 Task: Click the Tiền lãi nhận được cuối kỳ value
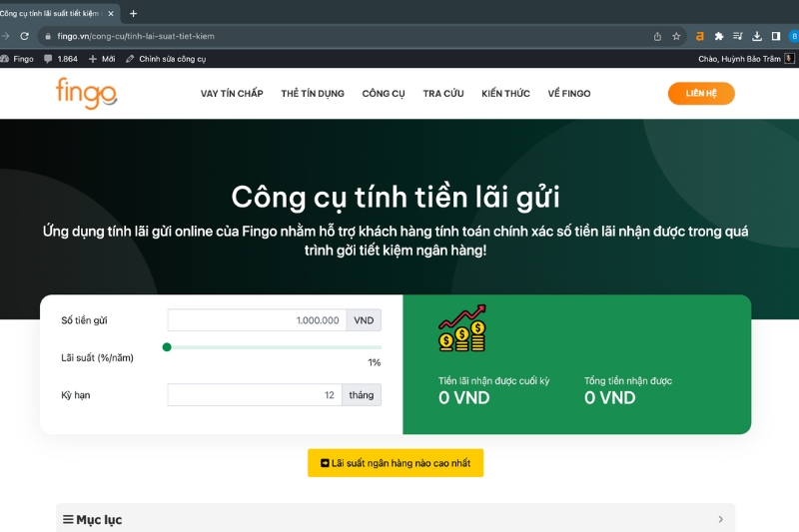click(464, 398)
